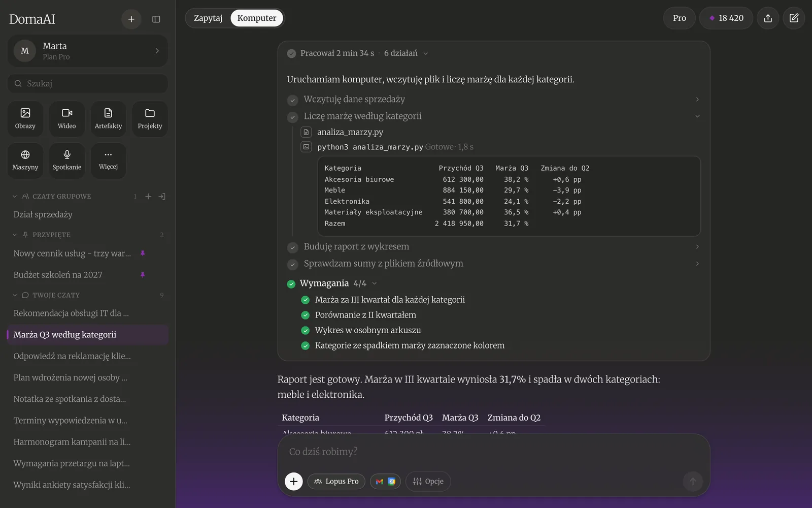The width and height of the screenshot is (812, 508).
Task: Open chat 'Wymagania przetargu na lapt...'
Action: coord(88,463)
